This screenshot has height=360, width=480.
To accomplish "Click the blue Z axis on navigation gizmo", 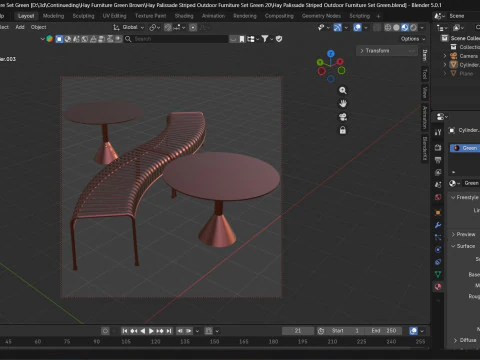I will (331, 54).
